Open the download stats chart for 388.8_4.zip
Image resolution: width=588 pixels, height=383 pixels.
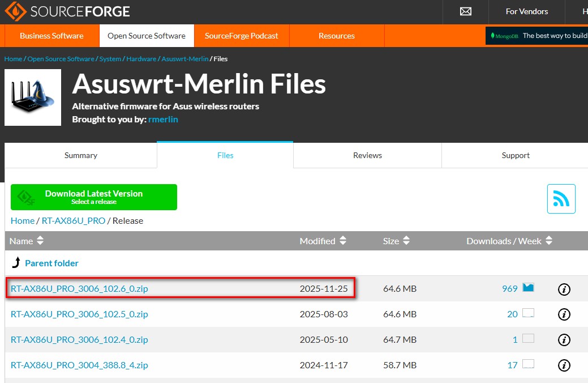point(529,364)
